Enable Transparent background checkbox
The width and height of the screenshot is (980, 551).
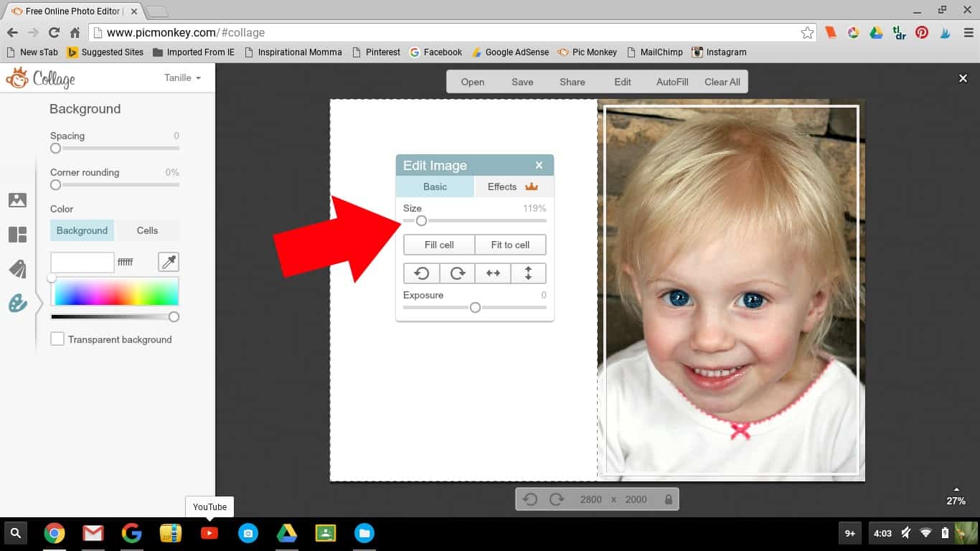(57, 339)
